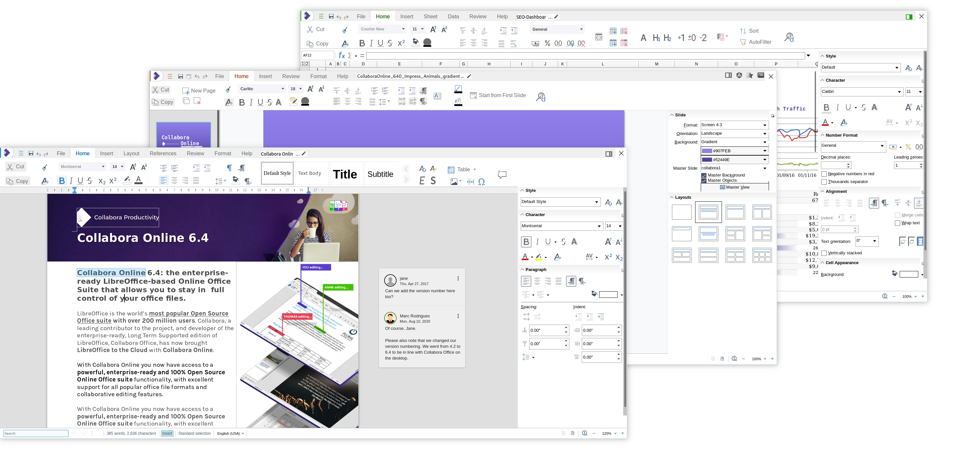Click Strikethrough in Impress toolbar
This screenshot has height=456, width=980.
270,102
